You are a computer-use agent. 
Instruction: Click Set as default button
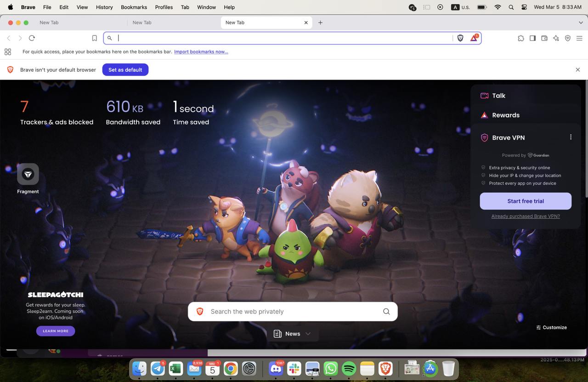tap(125, 69)
